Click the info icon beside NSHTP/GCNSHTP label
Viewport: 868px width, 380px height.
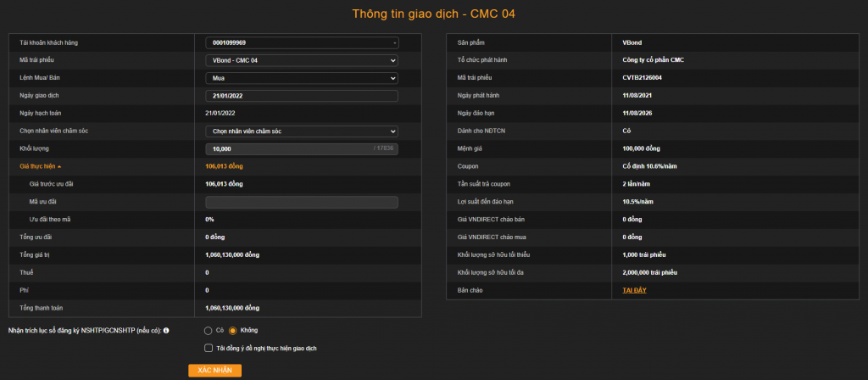(x=166, y=330)
